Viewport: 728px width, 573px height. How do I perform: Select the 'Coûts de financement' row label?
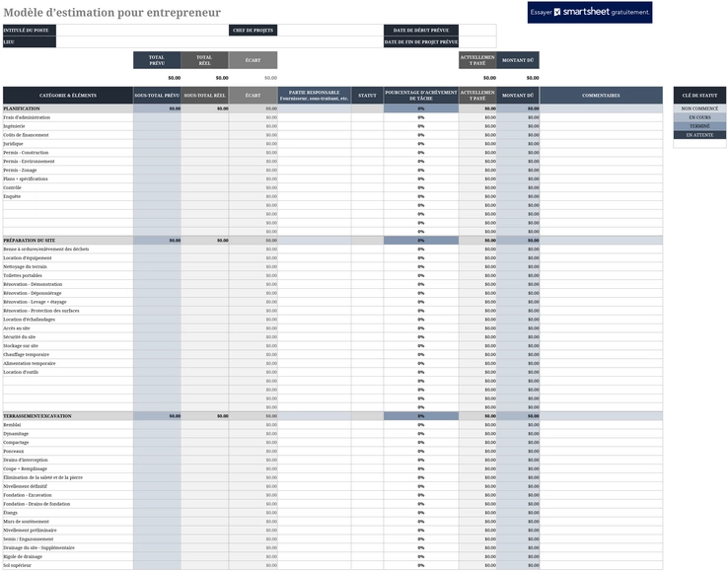click(26, 135)
